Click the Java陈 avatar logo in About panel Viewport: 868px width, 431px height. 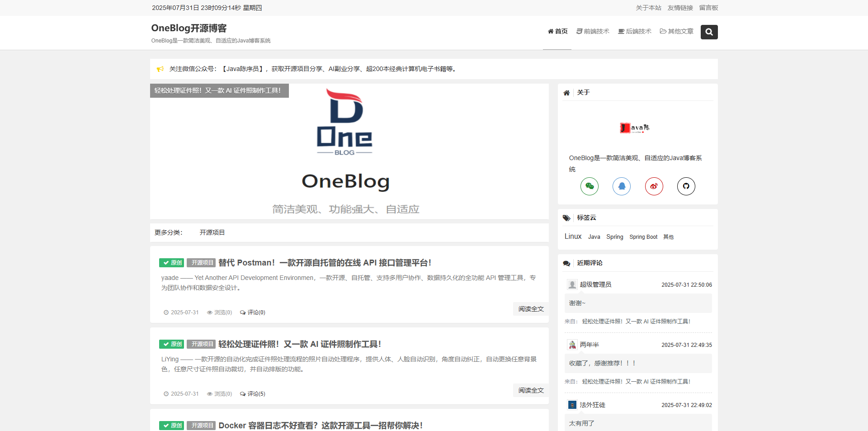[x=635, y=128]
